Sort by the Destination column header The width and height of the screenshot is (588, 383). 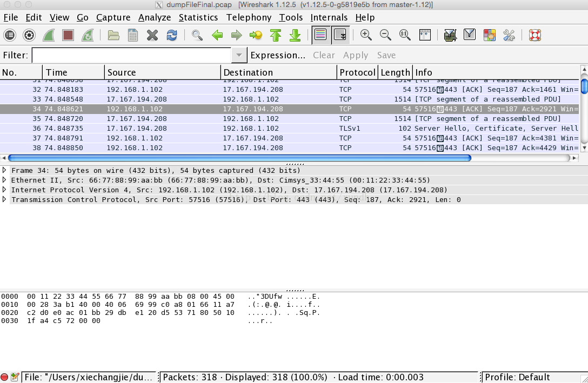coord(279,72)
